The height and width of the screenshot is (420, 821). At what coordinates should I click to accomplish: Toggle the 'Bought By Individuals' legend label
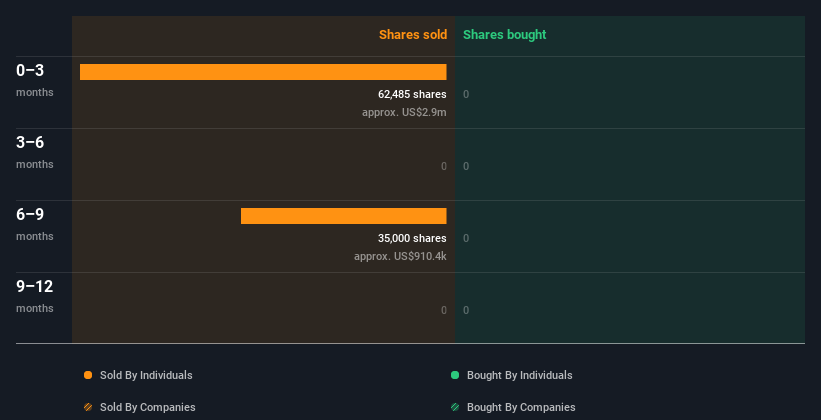tap(519, 375)
